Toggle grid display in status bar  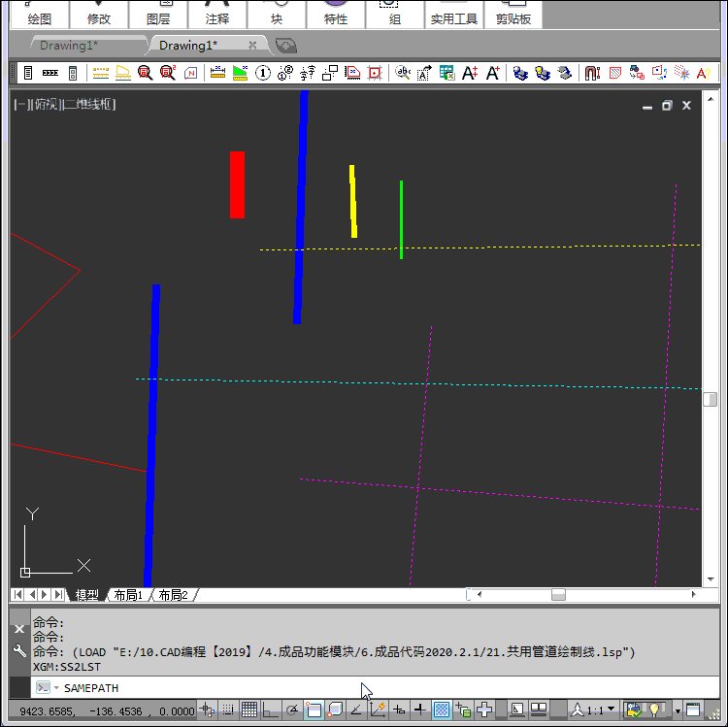tap(249, 710)
